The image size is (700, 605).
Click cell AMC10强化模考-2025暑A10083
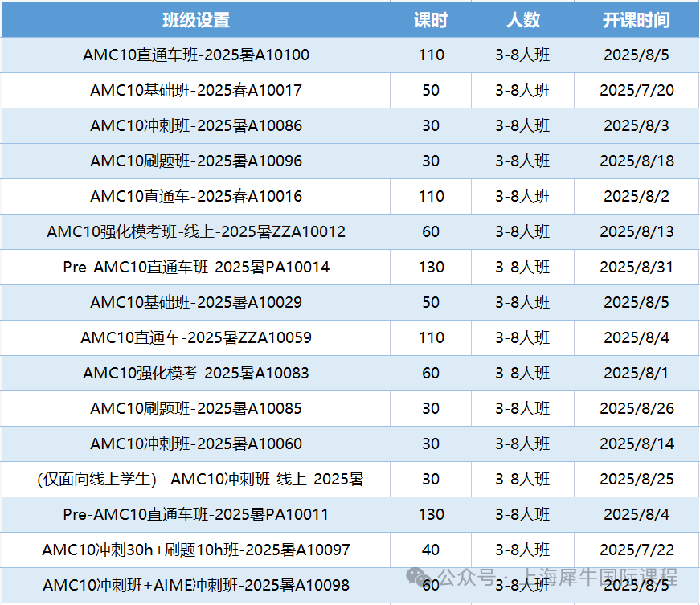[x=196, y=373]
